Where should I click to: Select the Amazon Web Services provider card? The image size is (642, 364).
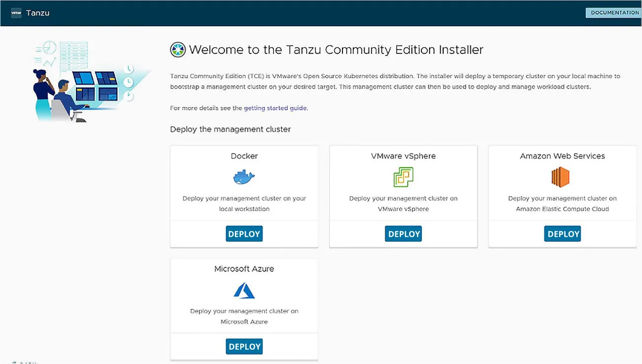(x=563, y=196)
